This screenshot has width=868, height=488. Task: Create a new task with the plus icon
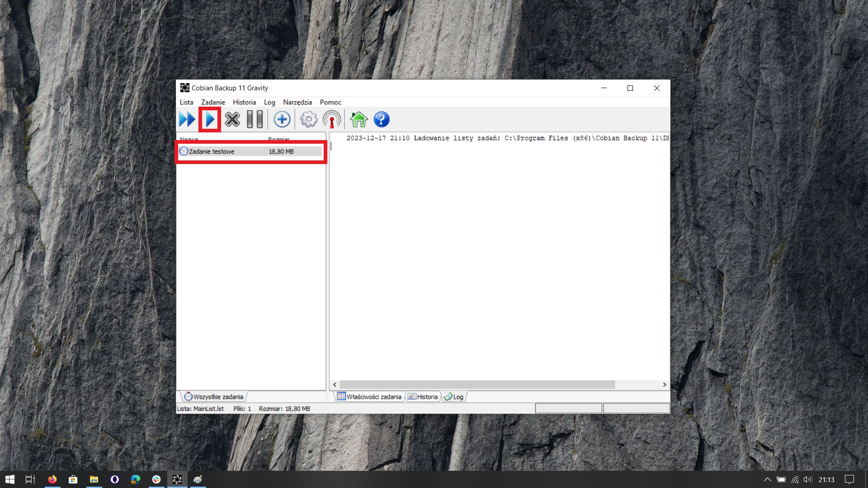click(x=282, y=120)
